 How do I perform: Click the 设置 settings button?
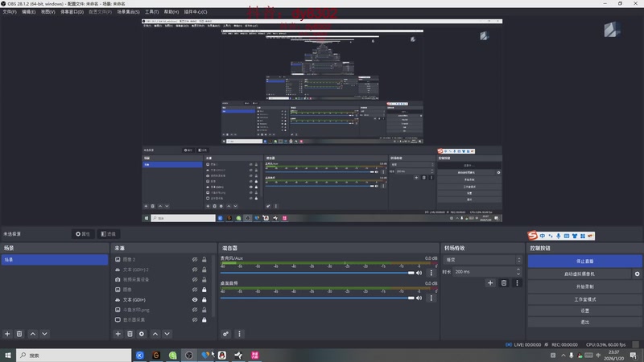click(585, 311)
